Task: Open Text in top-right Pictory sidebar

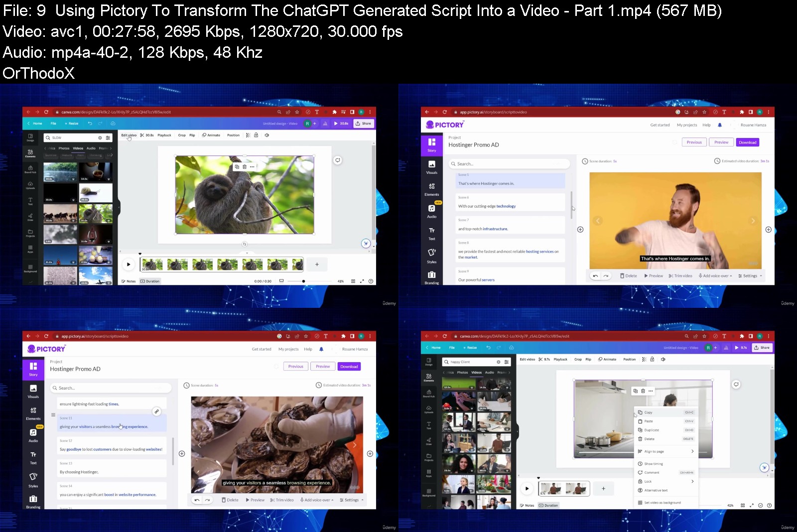Action: pos(432,234)
